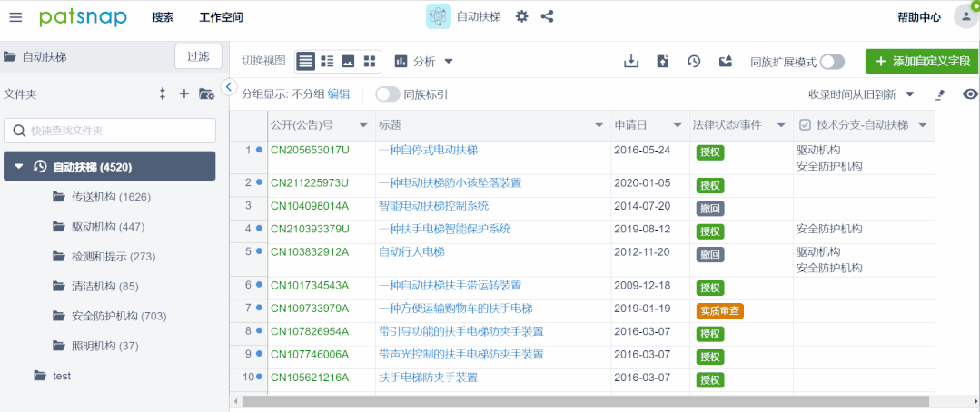Go to the 工作空间 menu

pos(221,17)
